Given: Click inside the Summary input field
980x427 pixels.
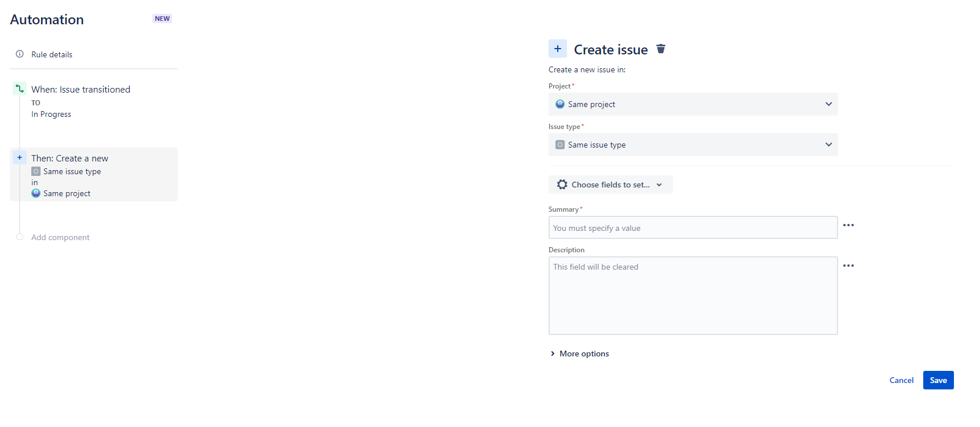Looking at the screenshot, I should [x=693, y=227].
